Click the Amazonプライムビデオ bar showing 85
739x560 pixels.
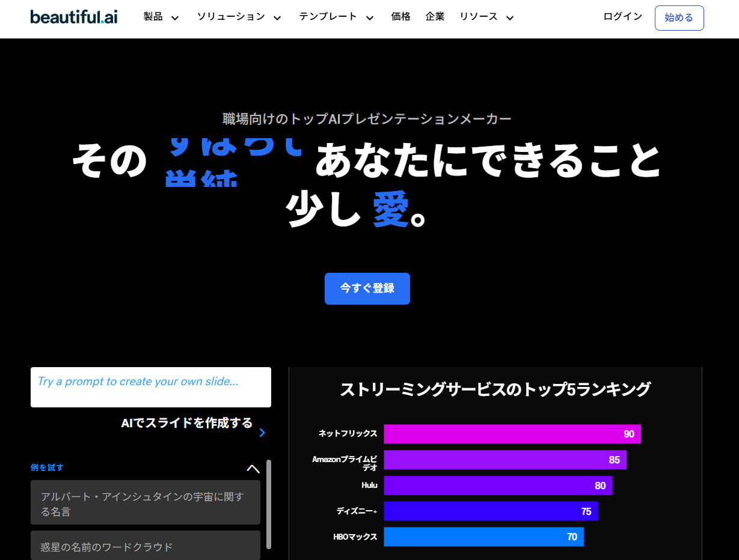(505, 460)
